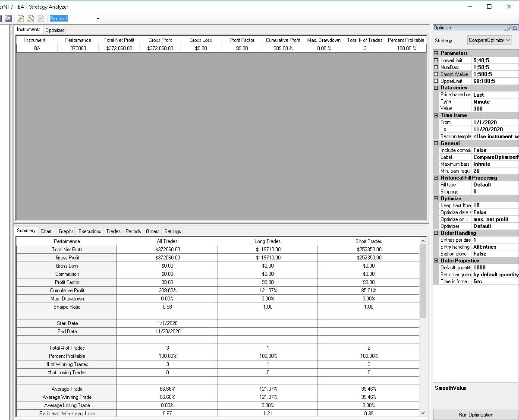Collapse the Historical Fill Processing section

(x=436, y=178)
